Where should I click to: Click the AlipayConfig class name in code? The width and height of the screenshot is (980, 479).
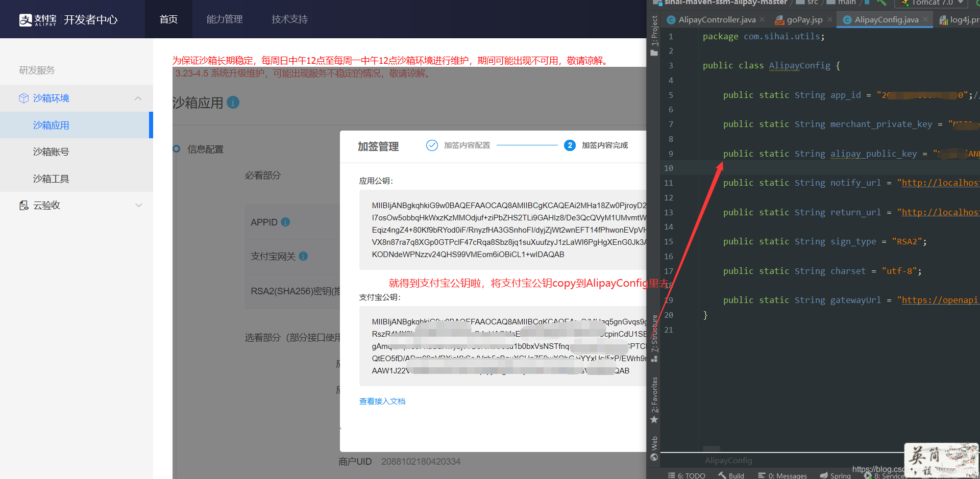pos(799,65)
